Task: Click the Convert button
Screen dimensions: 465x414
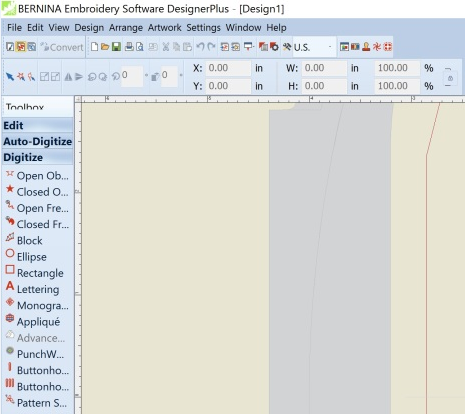Action: pos(62,47)
